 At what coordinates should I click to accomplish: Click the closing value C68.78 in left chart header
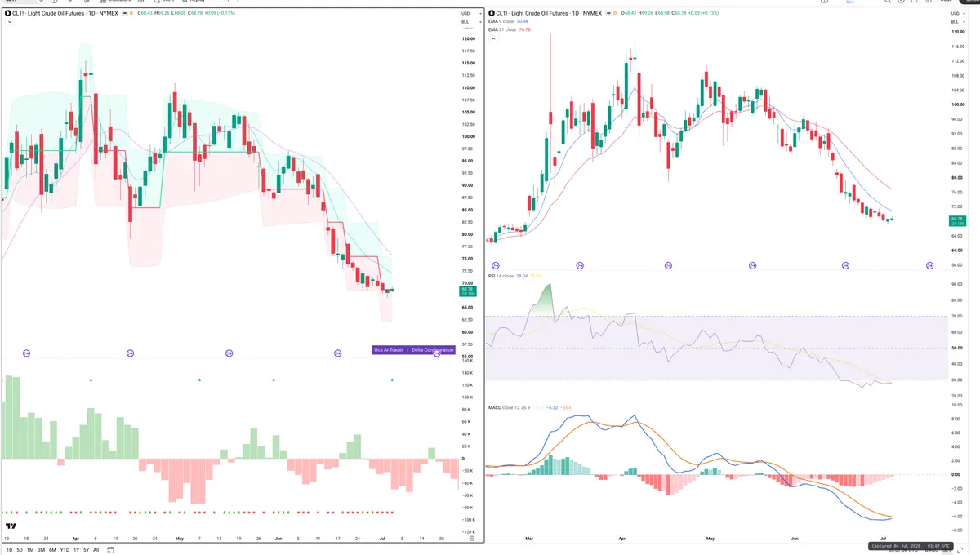(194, 13)
